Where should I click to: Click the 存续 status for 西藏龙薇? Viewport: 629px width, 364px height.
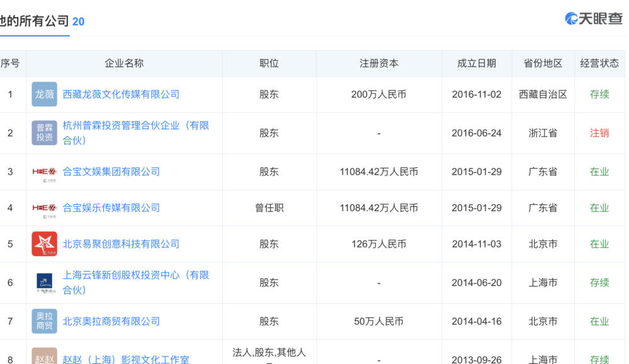click(x=599, y=94)
